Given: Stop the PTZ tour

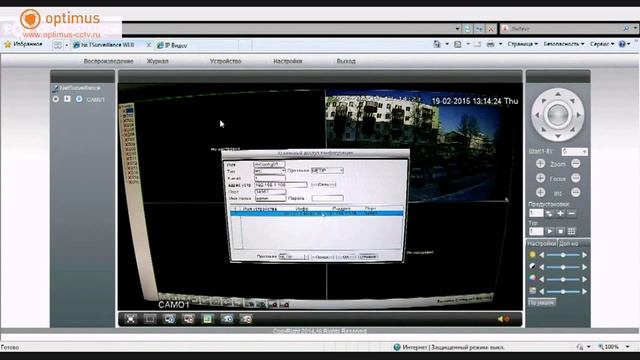Looking at the screenshot, I should [560, 231].
